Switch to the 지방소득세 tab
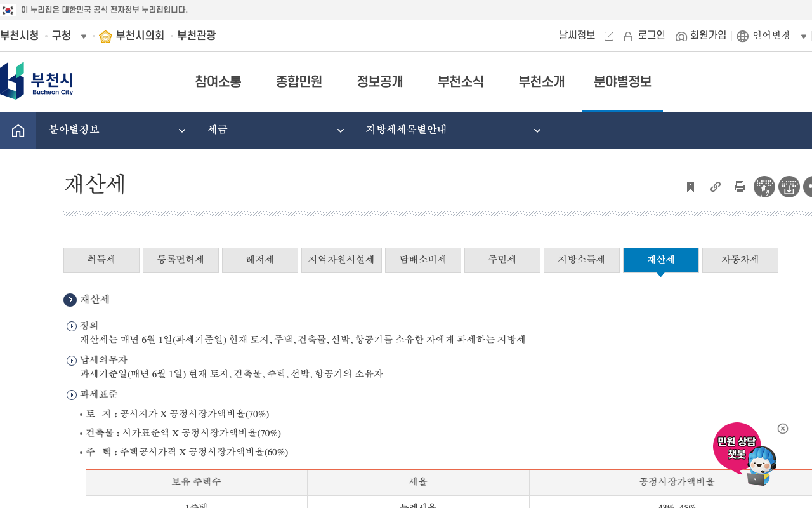Image resolution: width=812 pixels, height=508 pixels. coord(582,260)
